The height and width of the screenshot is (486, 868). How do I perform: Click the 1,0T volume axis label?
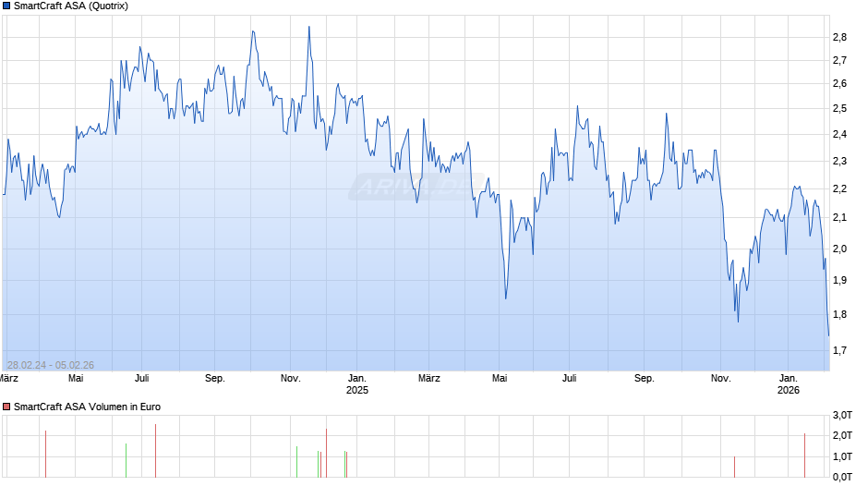click(842, 456)
